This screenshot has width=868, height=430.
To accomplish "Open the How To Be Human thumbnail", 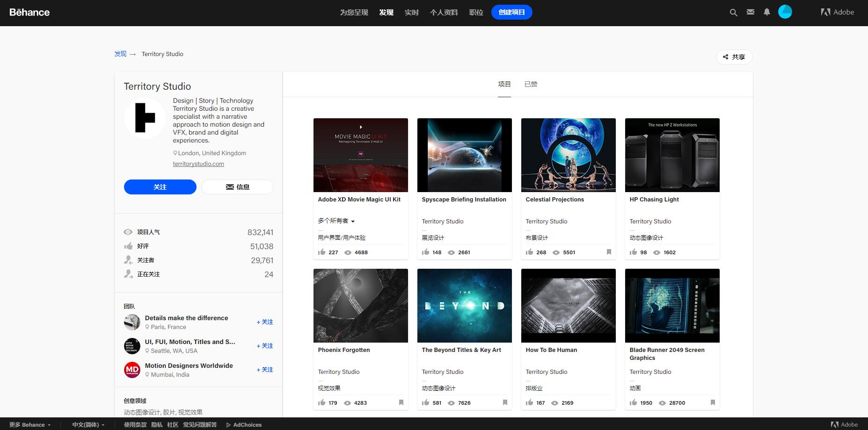I will click(x=569, y=306).
